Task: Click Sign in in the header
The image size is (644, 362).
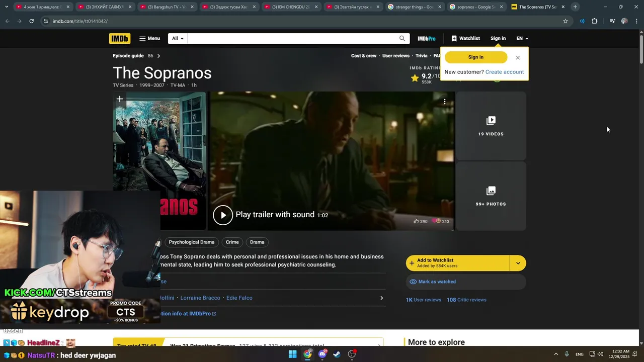Action: pos(498,38)
